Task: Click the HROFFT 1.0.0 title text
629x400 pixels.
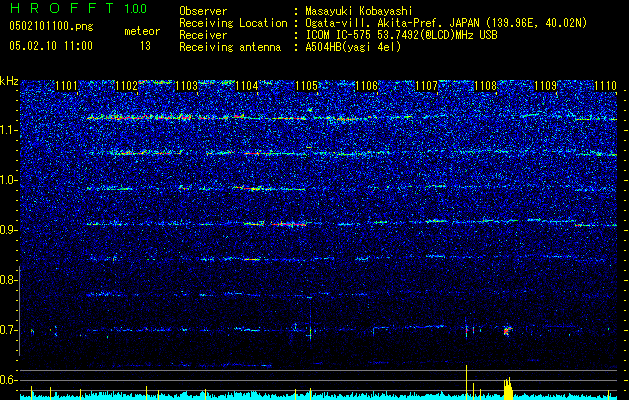Action: [x=78, y=8]
